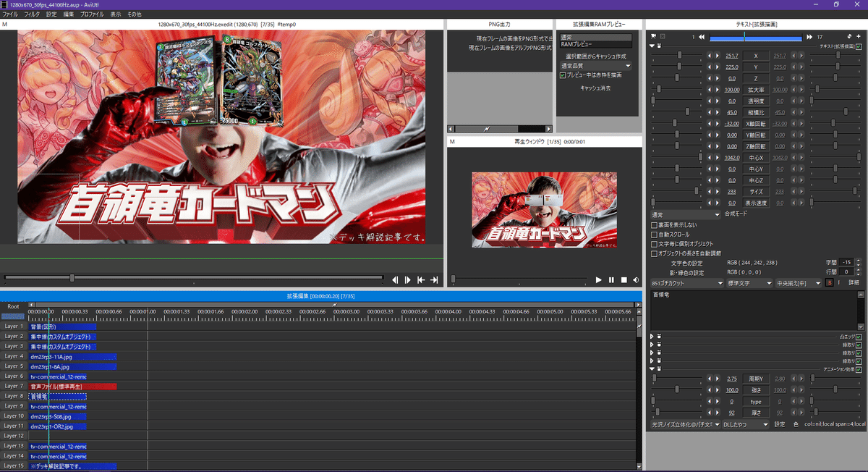Select the 音声ファイル[標準再生] clip on Layer 7
Viewport: 868px width, 472px height.
(72, 387)
